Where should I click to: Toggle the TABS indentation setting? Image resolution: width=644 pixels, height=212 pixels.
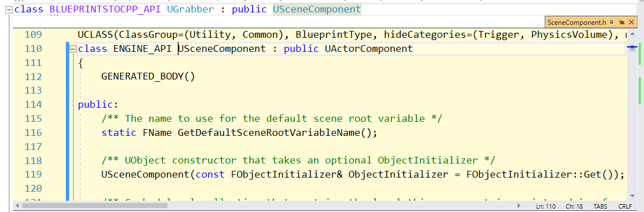[600, 206]
